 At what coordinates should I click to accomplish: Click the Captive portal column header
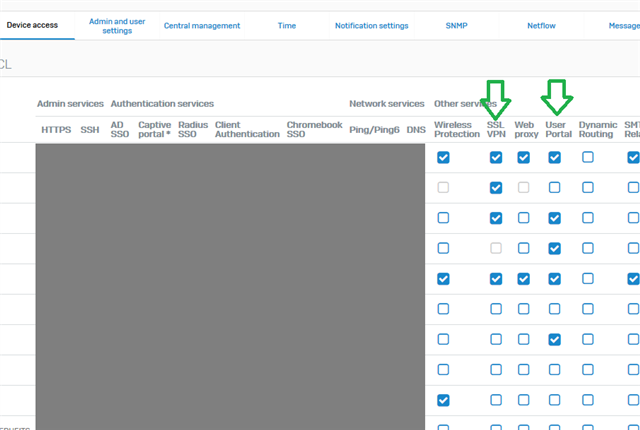154,129
